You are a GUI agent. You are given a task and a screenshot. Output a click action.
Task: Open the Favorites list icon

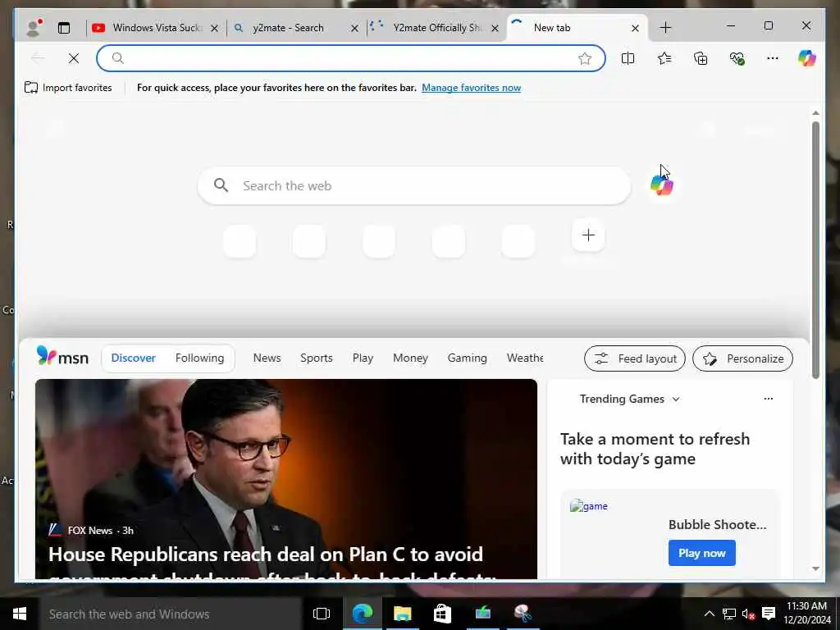pos(664,58)
